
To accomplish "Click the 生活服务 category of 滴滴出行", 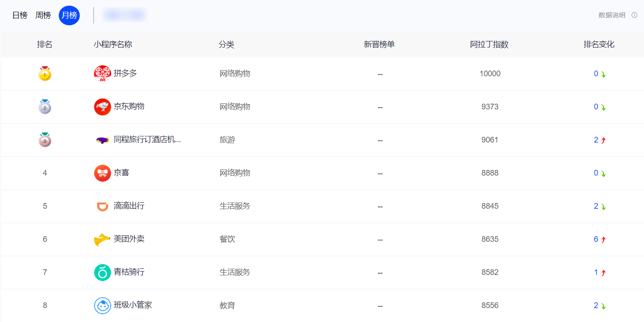I will pyautogui.click(x=235, y=206).
